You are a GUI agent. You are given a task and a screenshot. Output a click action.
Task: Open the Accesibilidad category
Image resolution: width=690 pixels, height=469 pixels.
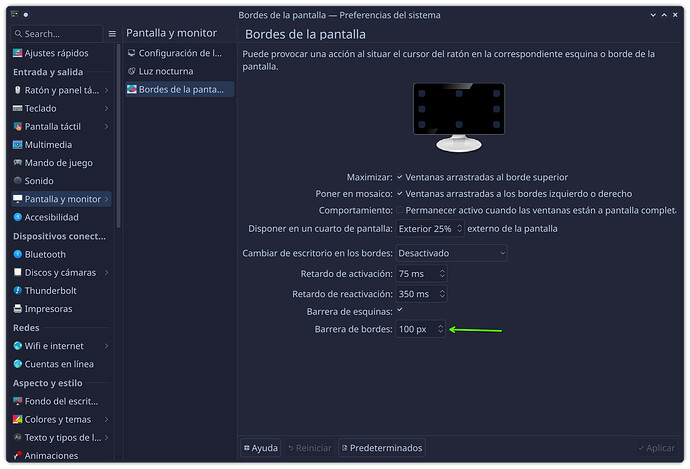[61, 217]
